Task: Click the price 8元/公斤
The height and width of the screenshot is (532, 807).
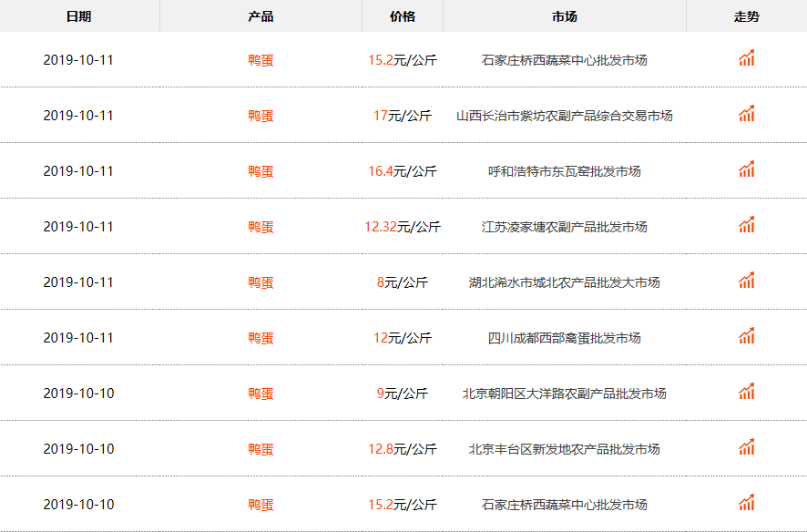Action: (403, 282)
